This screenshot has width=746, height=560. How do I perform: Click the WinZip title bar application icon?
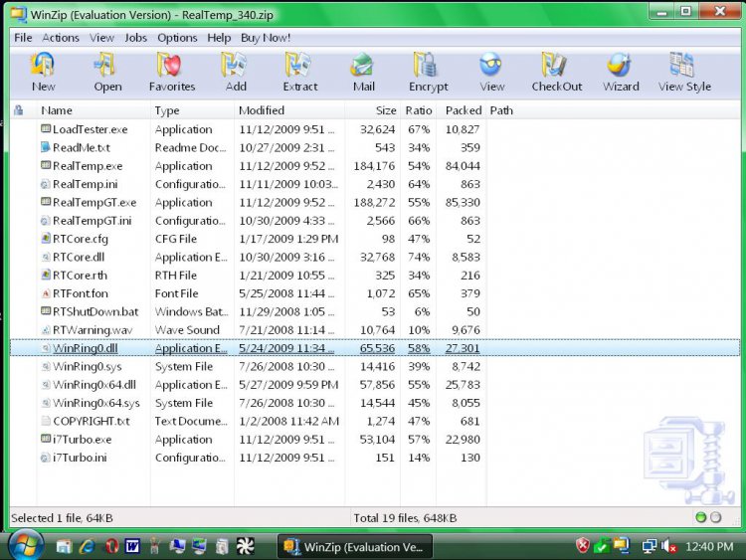[18, 14]
